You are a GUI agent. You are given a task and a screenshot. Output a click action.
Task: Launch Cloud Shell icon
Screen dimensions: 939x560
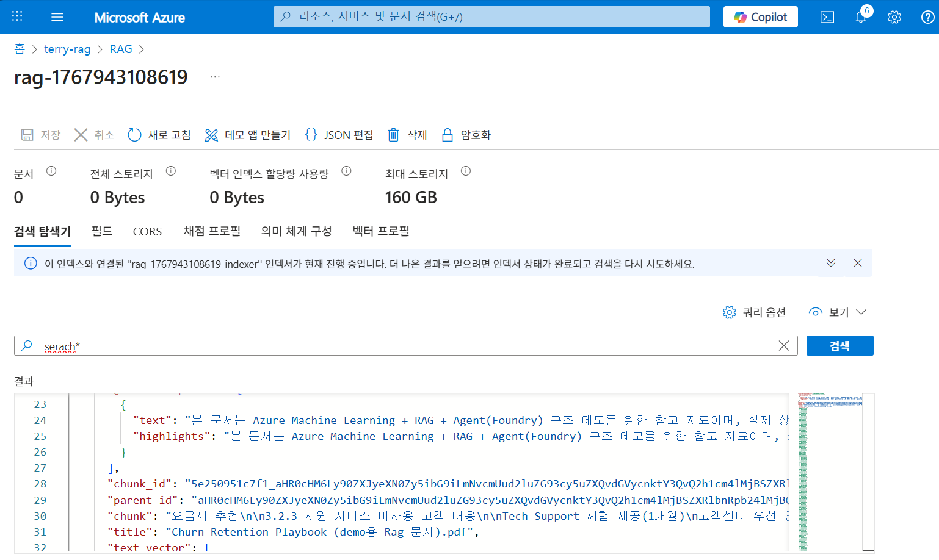tap(827, 17)
